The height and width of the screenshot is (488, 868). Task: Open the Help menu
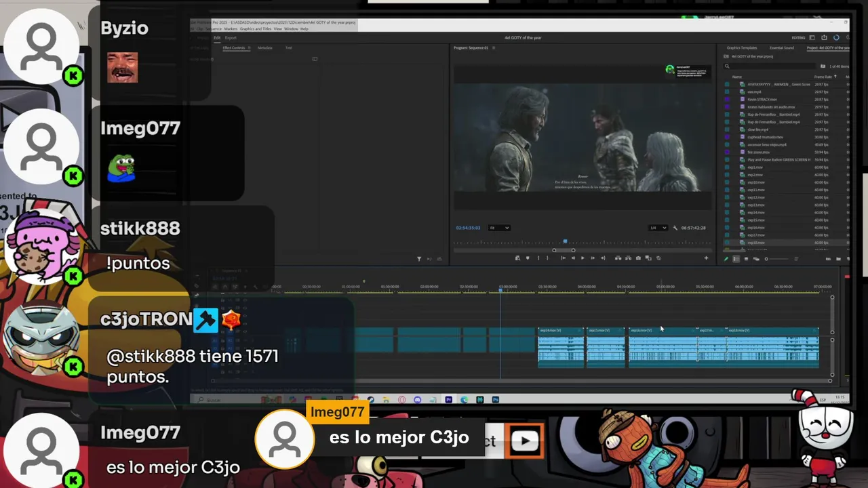(x=304, y=28)
